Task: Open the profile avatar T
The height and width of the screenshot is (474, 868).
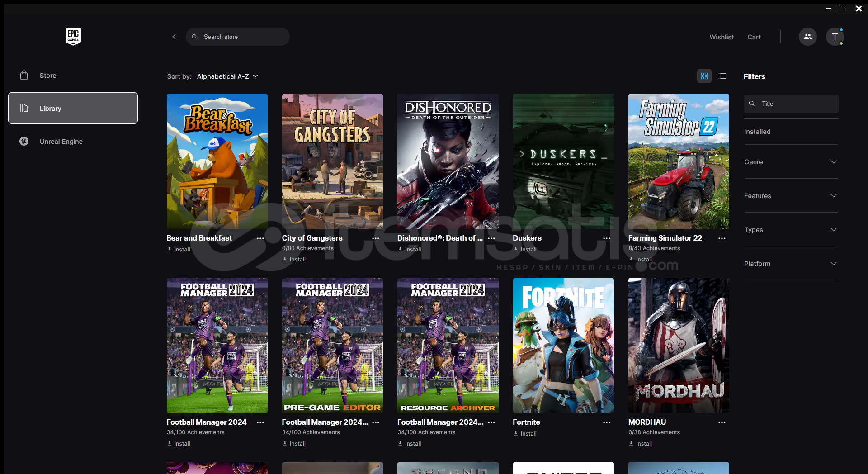Action: 835,37
